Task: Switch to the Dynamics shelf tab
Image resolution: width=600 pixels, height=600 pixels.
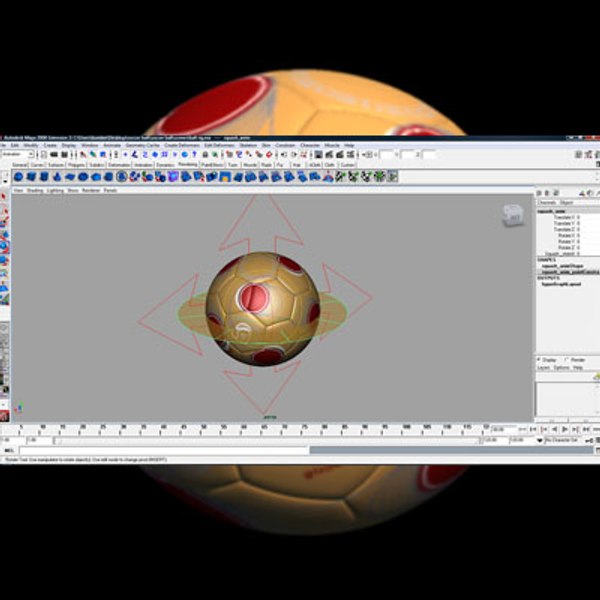Action: pyautogui.click(x=165, y=165)
